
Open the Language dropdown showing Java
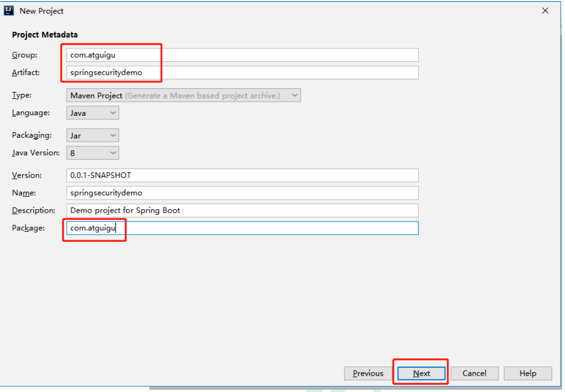pos(93,113)
